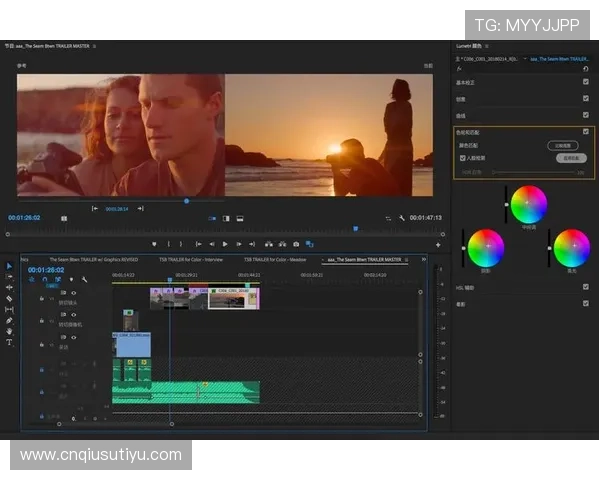Toggle the HSL 辅助 section checkbox
The height and width of the screenshot is (480, 600).
pos(585,287)
